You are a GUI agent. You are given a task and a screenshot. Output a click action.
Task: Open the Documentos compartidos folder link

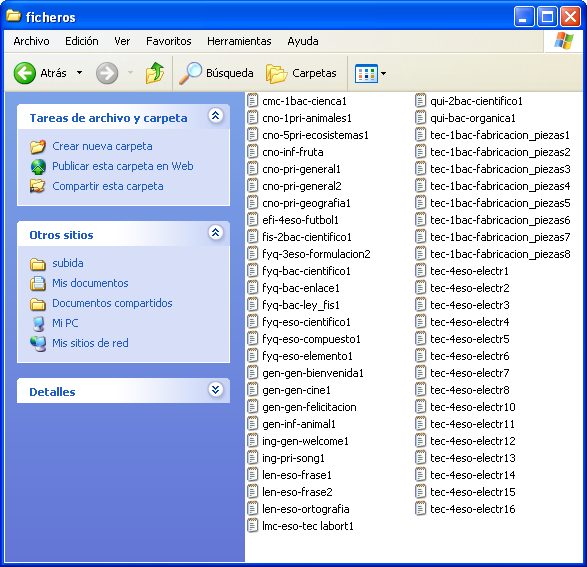[112, 303]
